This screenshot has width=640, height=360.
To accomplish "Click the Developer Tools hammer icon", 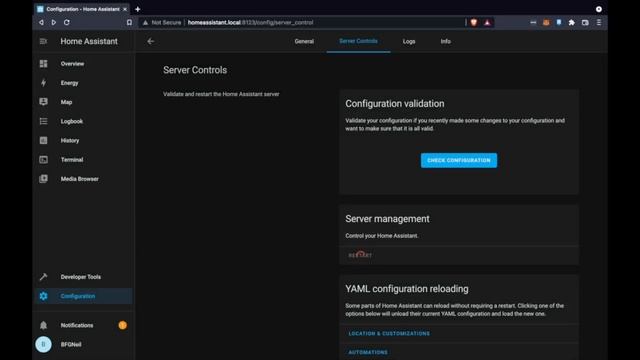I will pyautogui.click(x=43, y=277).
